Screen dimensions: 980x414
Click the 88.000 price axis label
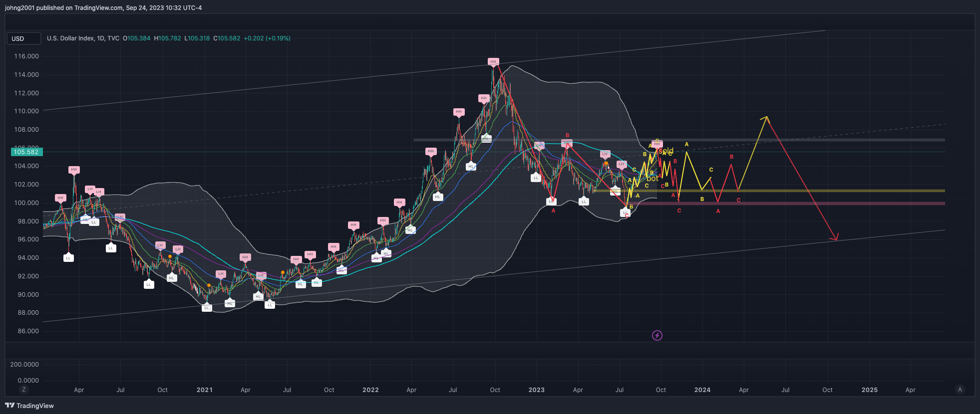point(28,313)
